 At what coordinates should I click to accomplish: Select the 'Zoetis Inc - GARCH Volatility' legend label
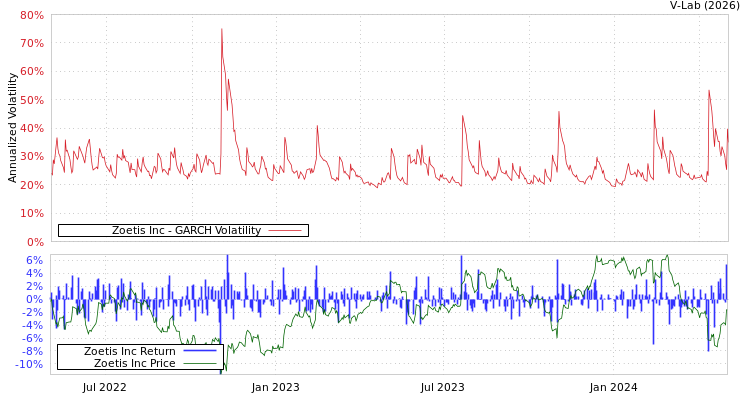coord(186,231)
